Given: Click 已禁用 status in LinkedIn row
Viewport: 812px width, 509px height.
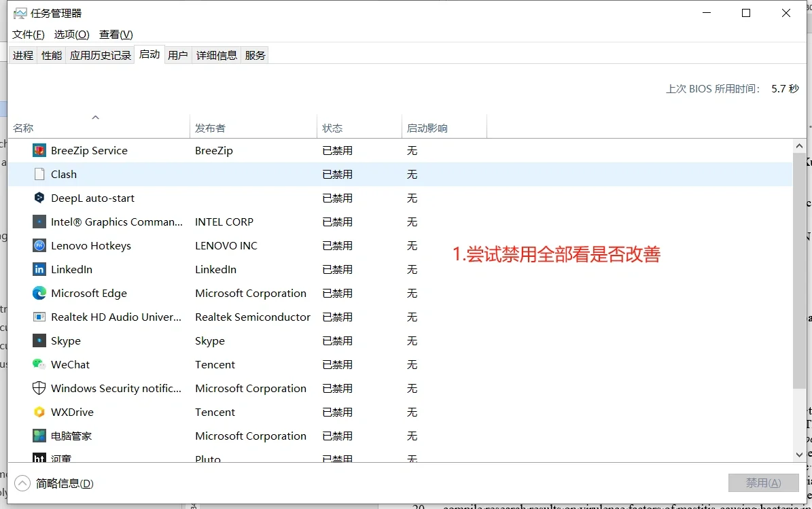Looking at the screenshot, I should [x=337, y=270].
